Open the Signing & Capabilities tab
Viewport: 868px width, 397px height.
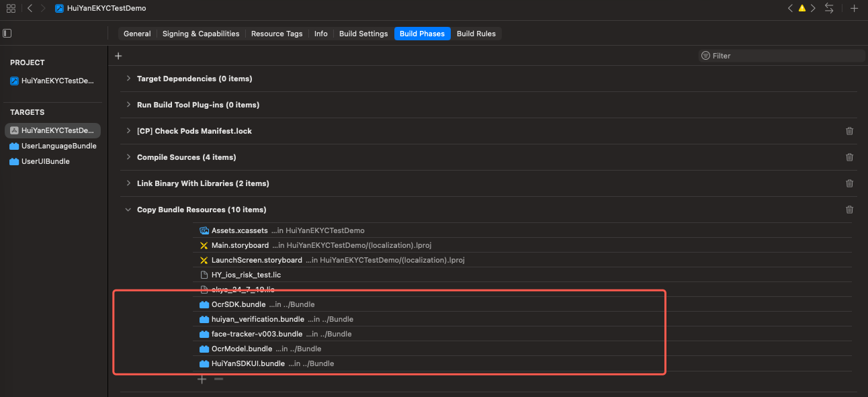[x=201, y=34]
